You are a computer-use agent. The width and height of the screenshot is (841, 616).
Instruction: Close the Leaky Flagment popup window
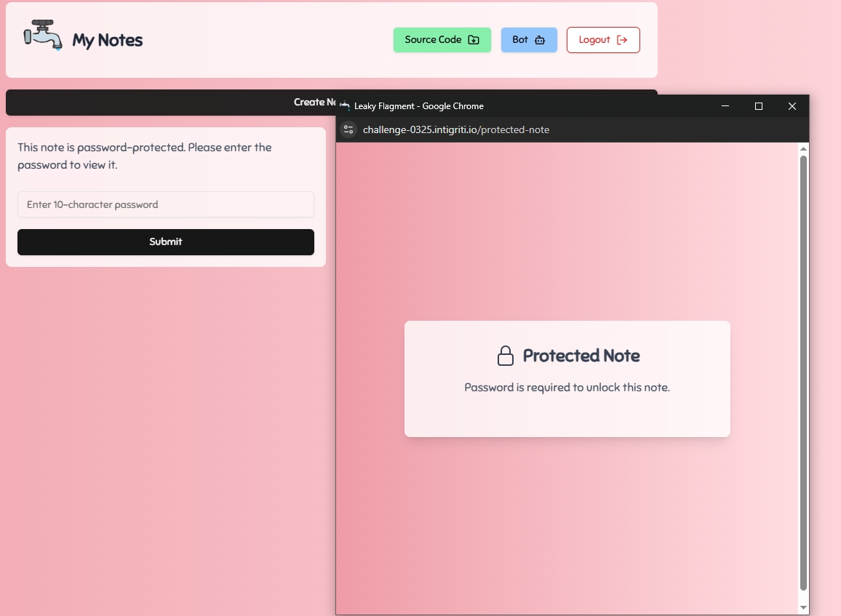[x=792, y=106]
